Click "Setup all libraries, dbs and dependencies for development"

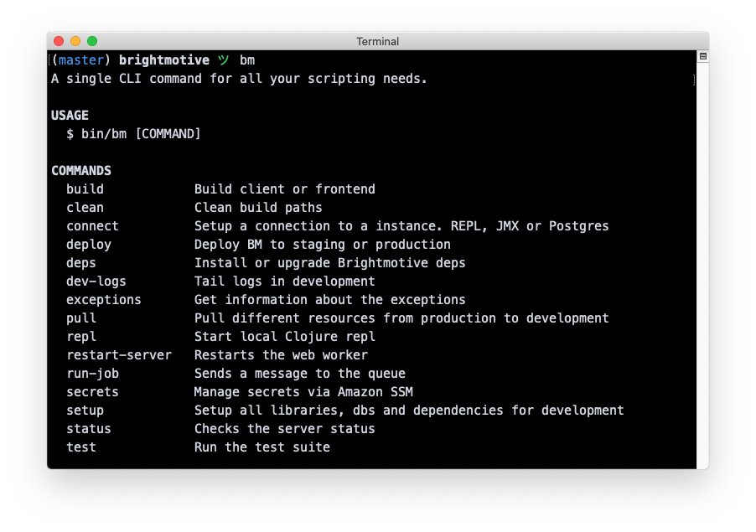pyautogui.click(x=409, y=410)
